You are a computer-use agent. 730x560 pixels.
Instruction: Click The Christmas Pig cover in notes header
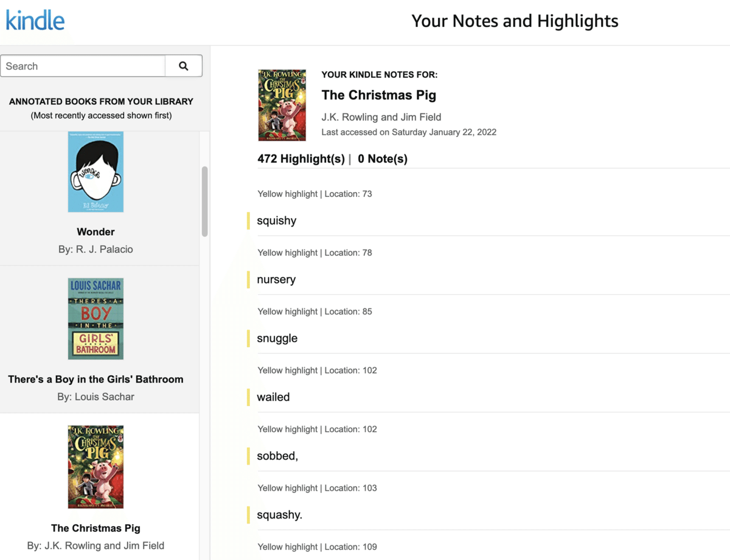point(282,105)
